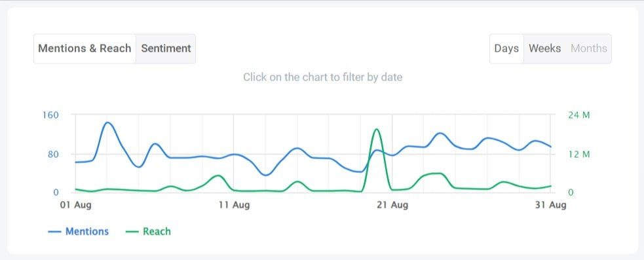Select the Mentions & Reach tab
Screen dimensions: 644x260
[x=85, y=48]
